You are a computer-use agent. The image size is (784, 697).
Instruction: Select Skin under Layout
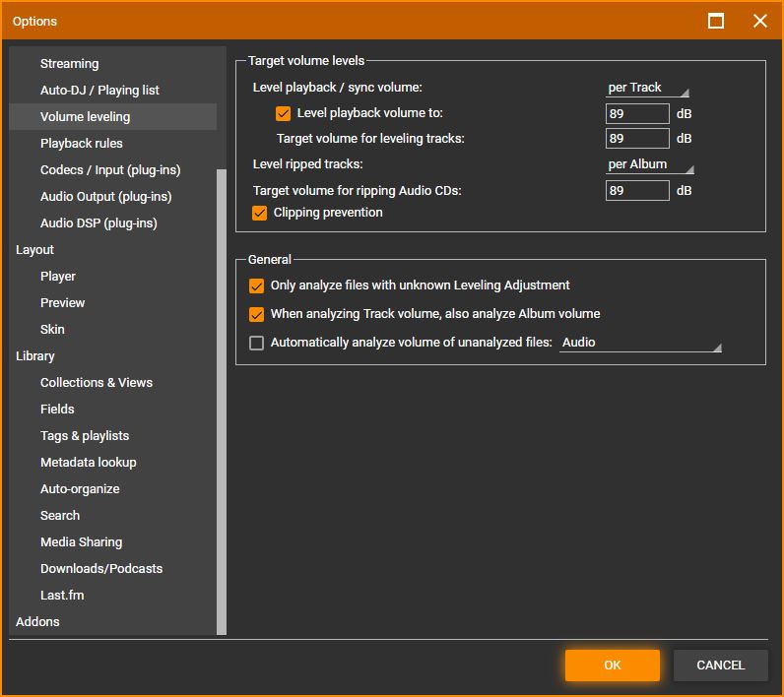pyautogui.click(x=52, y=330)
